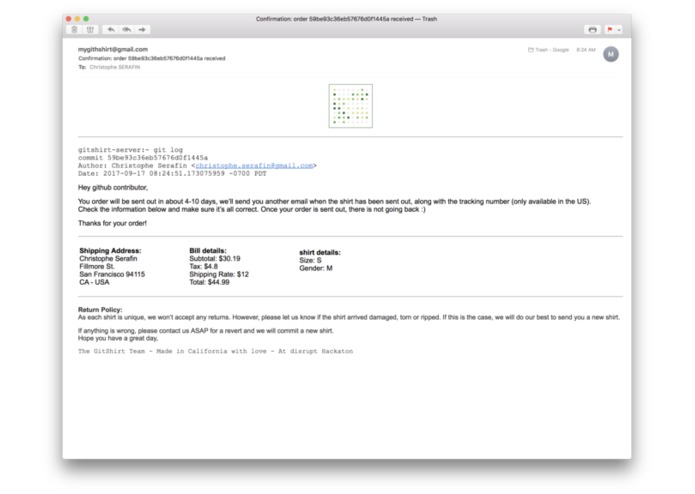
Task: Click the 'Shipping Address:' heading
Action: (110, 251)
